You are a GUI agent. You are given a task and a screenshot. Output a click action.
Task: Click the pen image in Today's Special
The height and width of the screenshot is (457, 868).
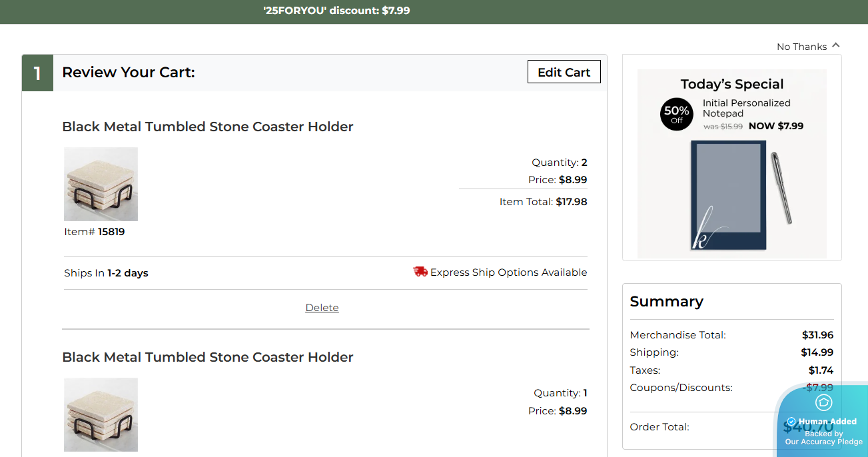(781, 188)
